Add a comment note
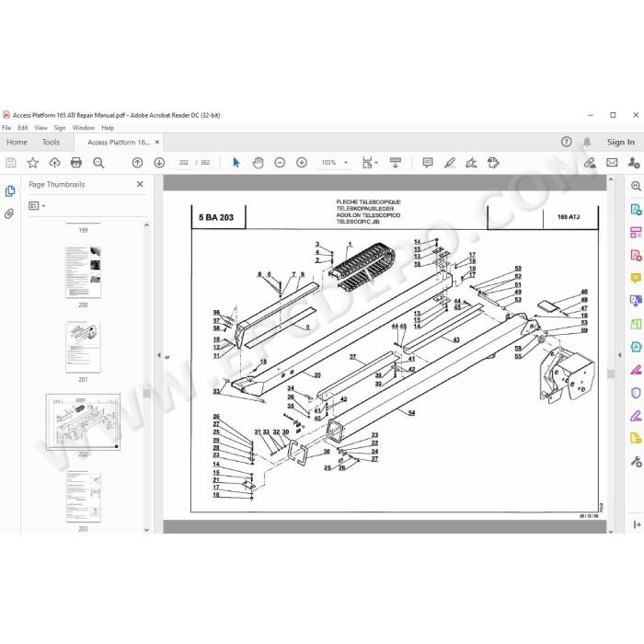 428,163
